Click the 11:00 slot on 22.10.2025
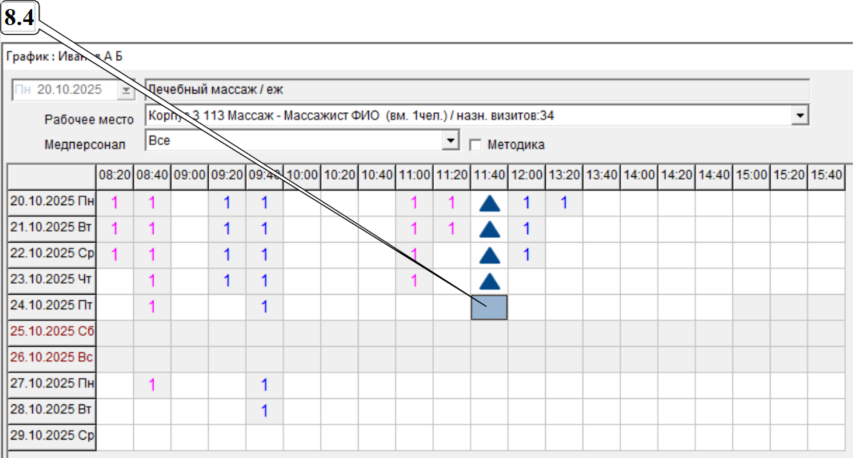The width and height of the screenshot is (853, 458). [x=414, y=255]
